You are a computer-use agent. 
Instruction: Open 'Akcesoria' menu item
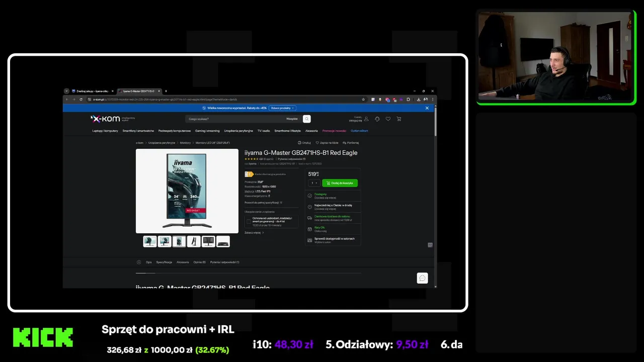(311, 131)
